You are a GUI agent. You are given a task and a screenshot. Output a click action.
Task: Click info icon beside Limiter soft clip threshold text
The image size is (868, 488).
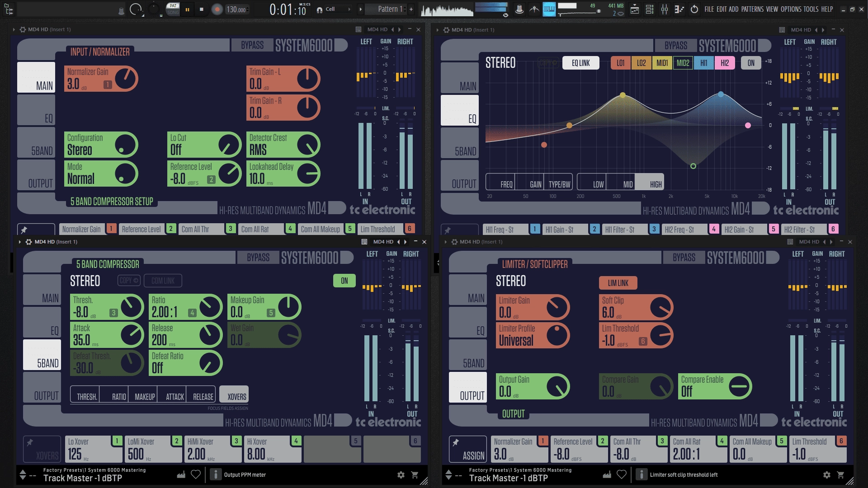tap(642, 474)
